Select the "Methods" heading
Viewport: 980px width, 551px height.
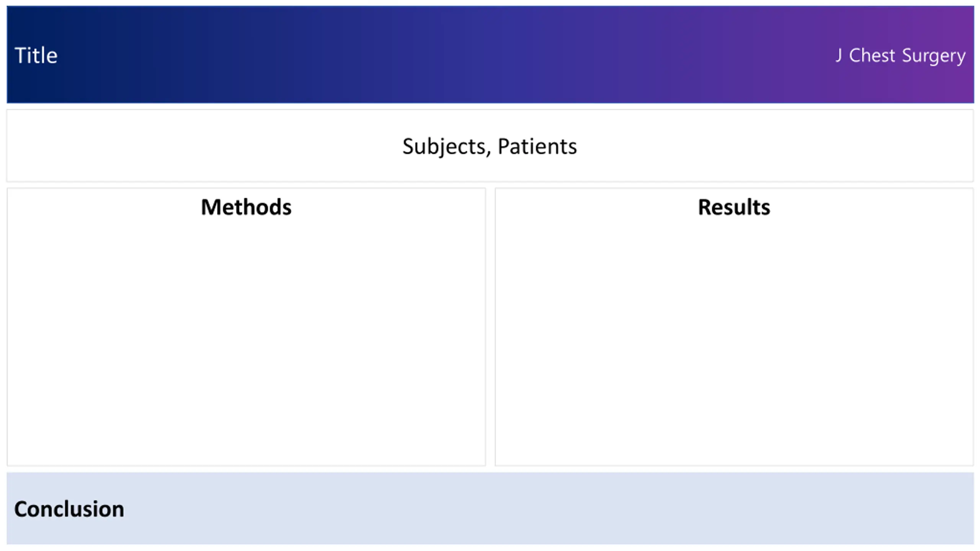click(x=246, y=207)
